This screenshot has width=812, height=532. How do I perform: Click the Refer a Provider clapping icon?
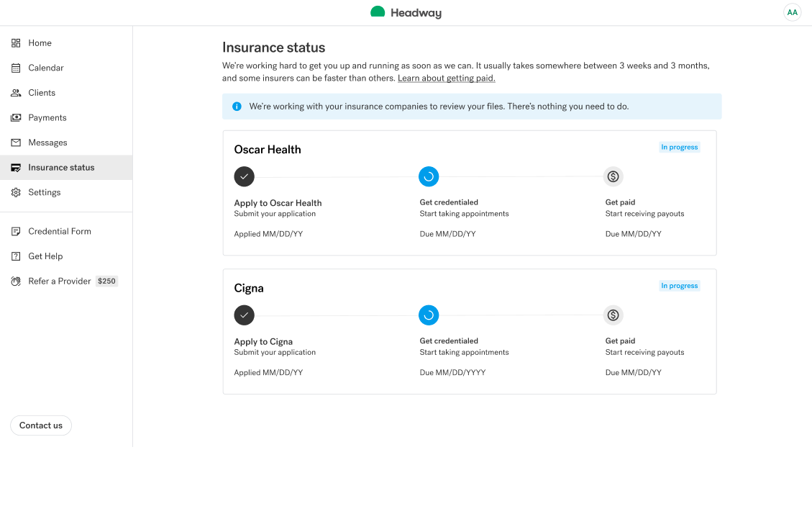click(16, 281)
